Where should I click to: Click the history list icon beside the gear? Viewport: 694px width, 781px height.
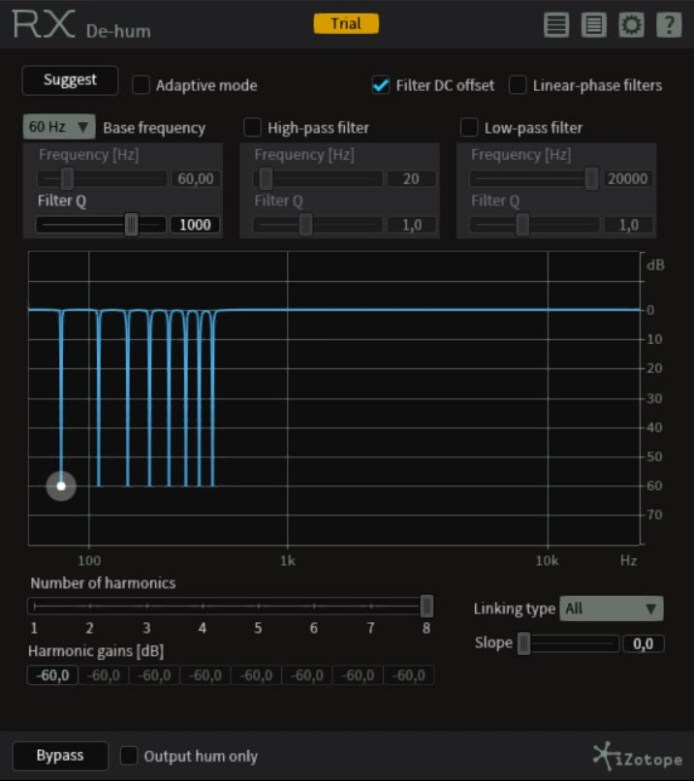click(x=594, y=25)
